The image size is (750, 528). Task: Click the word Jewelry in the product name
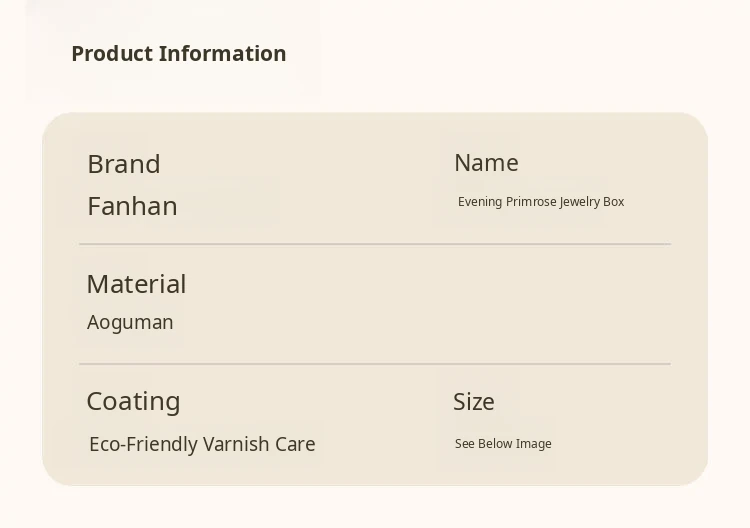pyautogui.click(x=579, y=202)
